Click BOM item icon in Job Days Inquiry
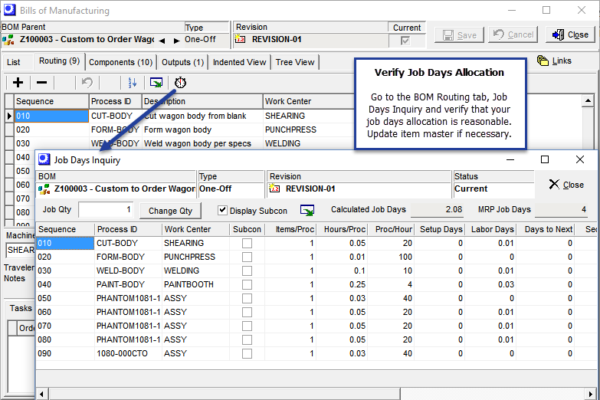This screenshot has height=400, width=600. click(44, 189)
